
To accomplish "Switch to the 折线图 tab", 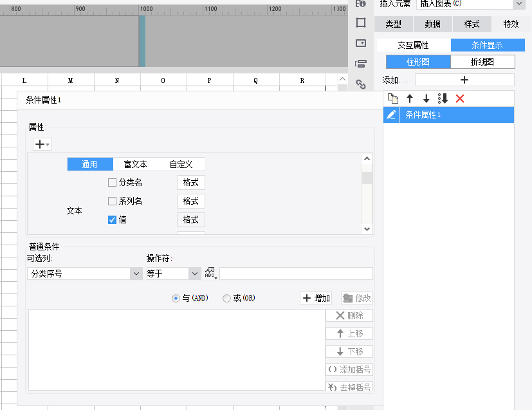I will [482, 62].
